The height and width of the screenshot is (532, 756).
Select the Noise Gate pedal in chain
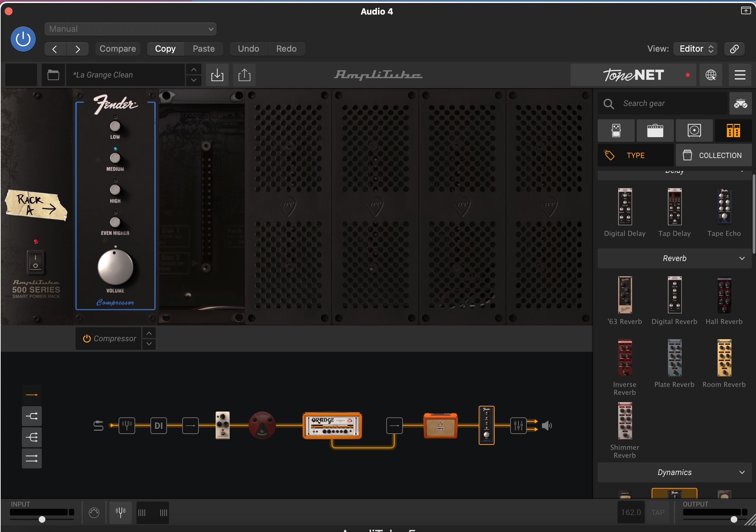tap(223, 425)
